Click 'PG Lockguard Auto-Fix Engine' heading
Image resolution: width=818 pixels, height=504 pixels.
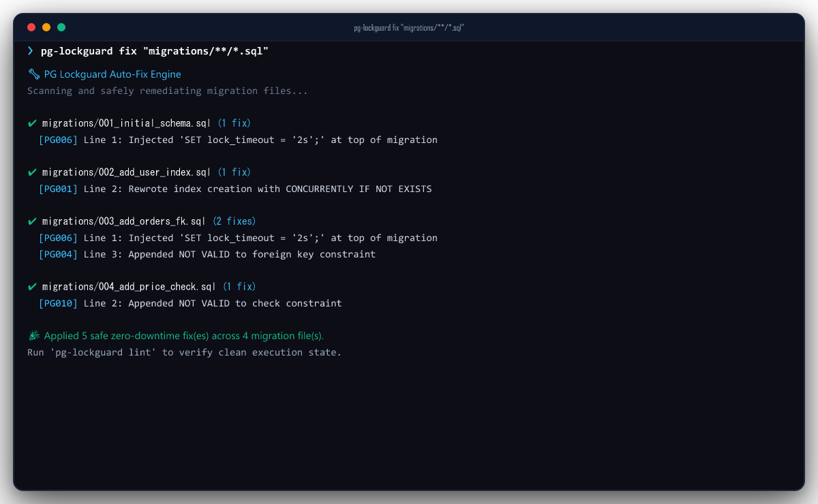click(112, 74)
